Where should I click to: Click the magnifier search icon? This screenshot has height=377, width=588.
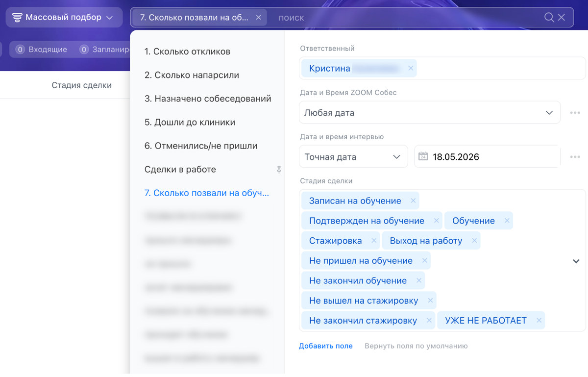[x=549, y=17]
